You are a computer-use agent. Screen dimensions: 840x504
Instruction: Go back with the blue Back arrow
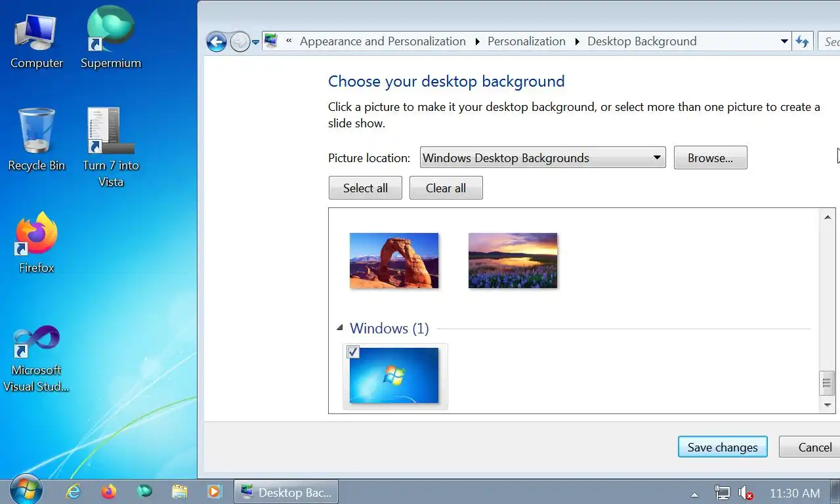[x=217, y=42]
